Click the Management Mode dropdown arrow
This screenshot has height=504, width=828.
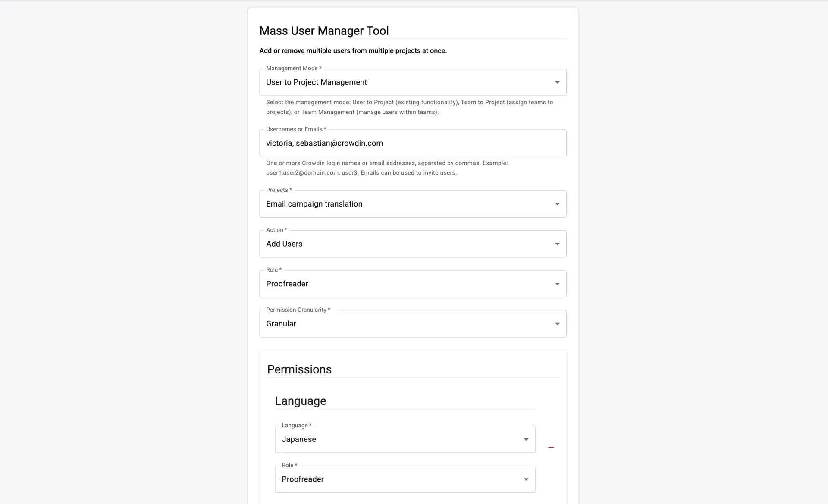coord(557,82)
